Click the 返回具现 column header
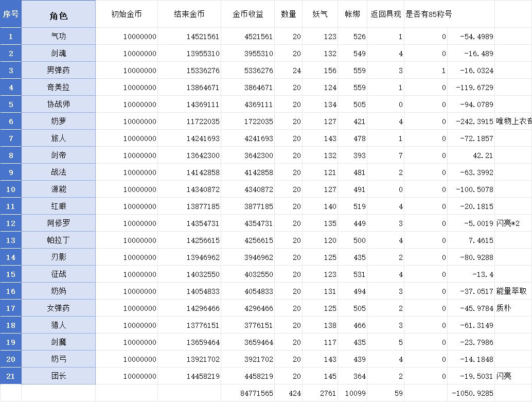Screen dimensions: 532x402 point(385,14)
